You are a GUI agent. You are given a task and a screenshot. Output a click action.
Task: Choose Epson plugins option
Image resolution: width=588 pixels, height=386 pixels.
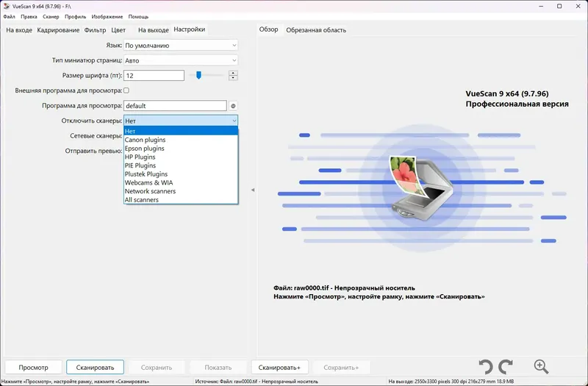click(x=181, y=149)
